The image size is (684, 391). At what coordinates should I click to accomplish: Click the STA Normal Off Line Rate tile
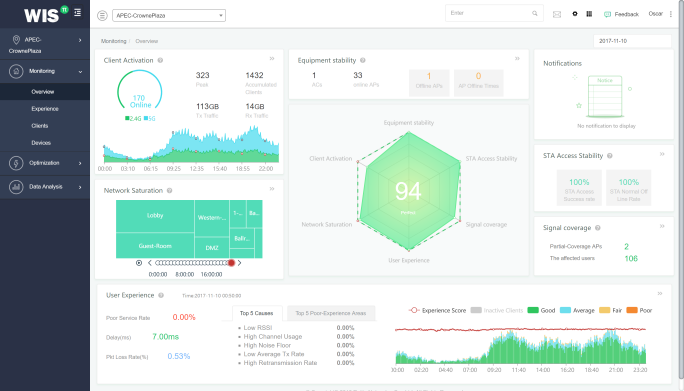(629, 188)
